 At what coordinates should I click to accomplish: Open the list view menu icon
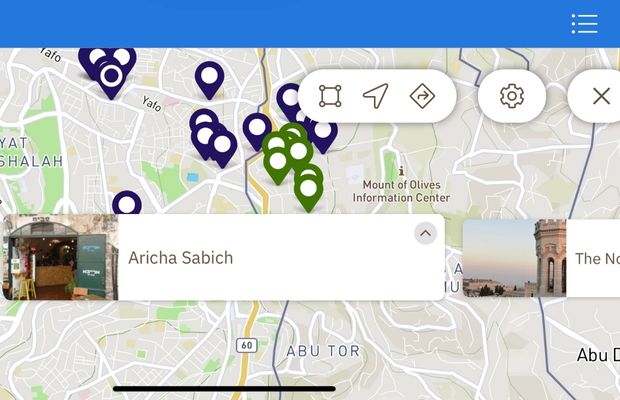pyautogui.click(x=584, y=24)
